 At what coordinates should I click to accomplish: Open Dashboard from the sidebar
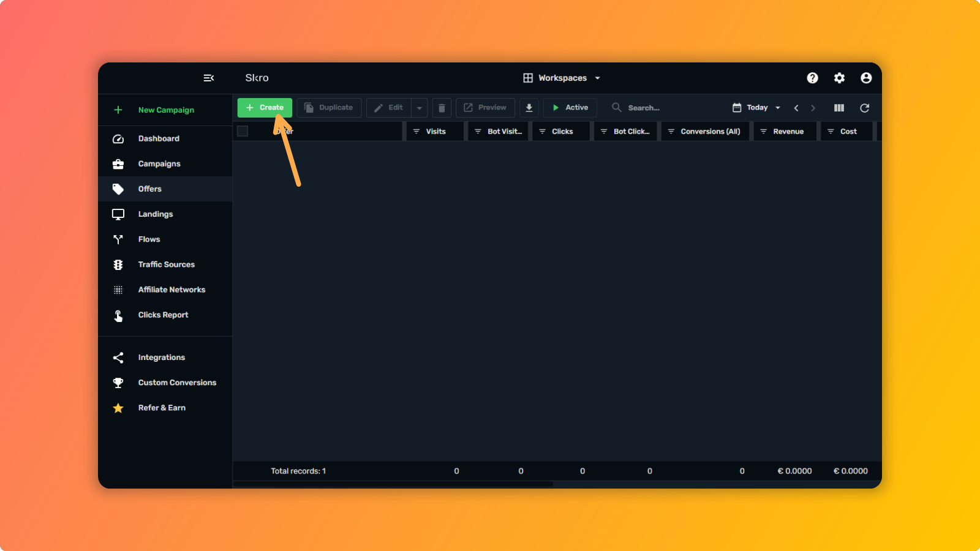[x=165, y=139]
